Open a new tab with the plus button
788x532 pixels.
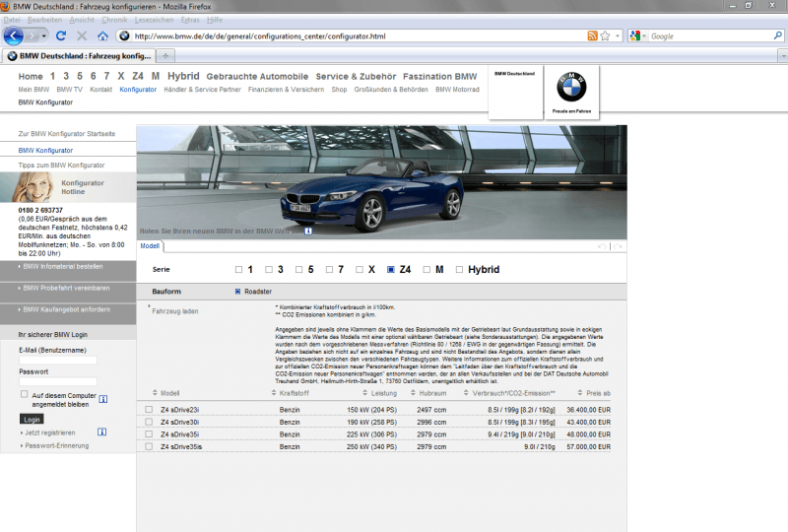pos(165,56)
